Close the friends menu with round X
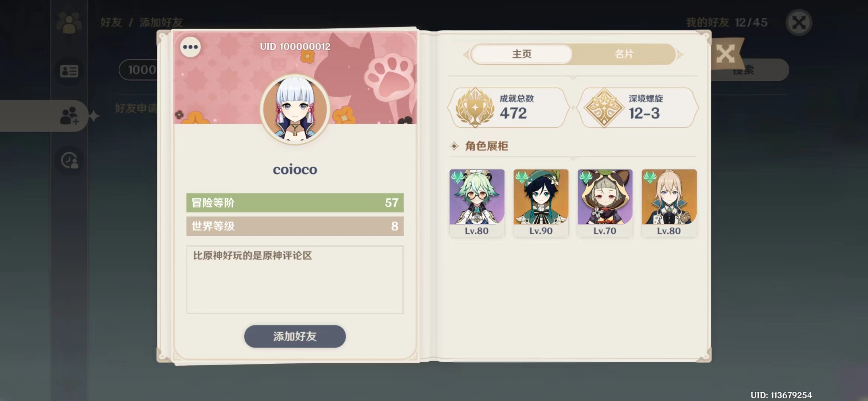Image resolution: width=868 pixels, height=401 pixels. click(x=799, y=22)
